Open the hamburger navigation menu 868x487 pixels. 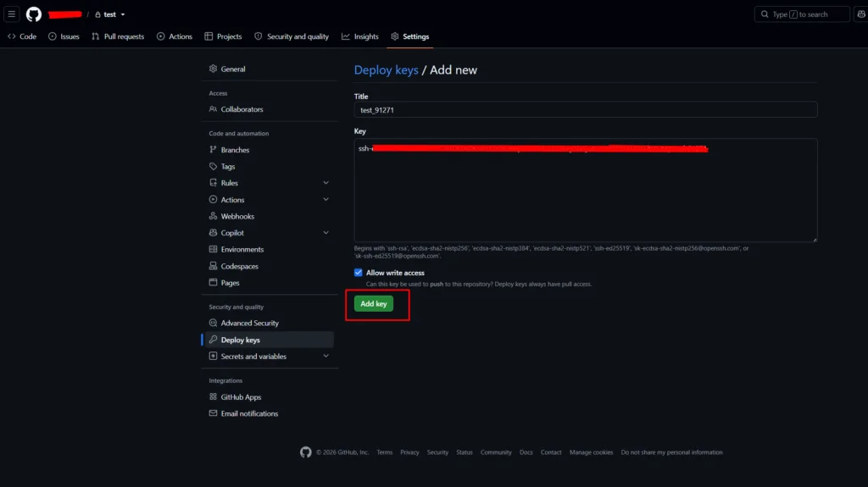[12, 14]
